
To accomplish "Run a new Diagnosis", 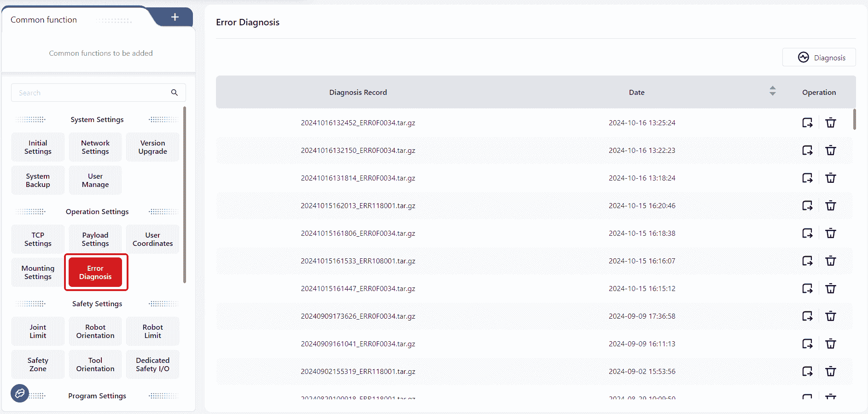I will (819, 58).
